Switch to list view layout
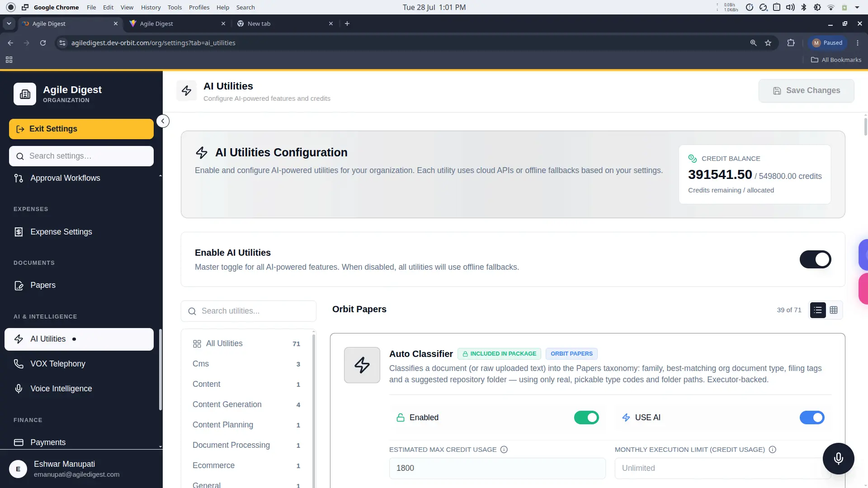The height and width of the screenshot is (488, 868). pyautogui.click(x=817, y=310)
